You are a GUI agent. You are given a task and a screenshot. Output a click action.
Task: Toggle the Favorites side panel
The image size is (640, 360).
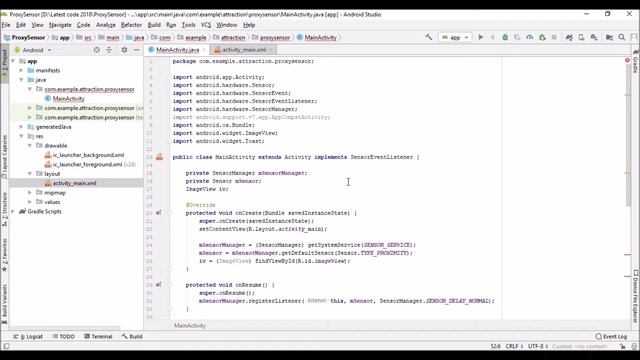[x=4, y=255]
